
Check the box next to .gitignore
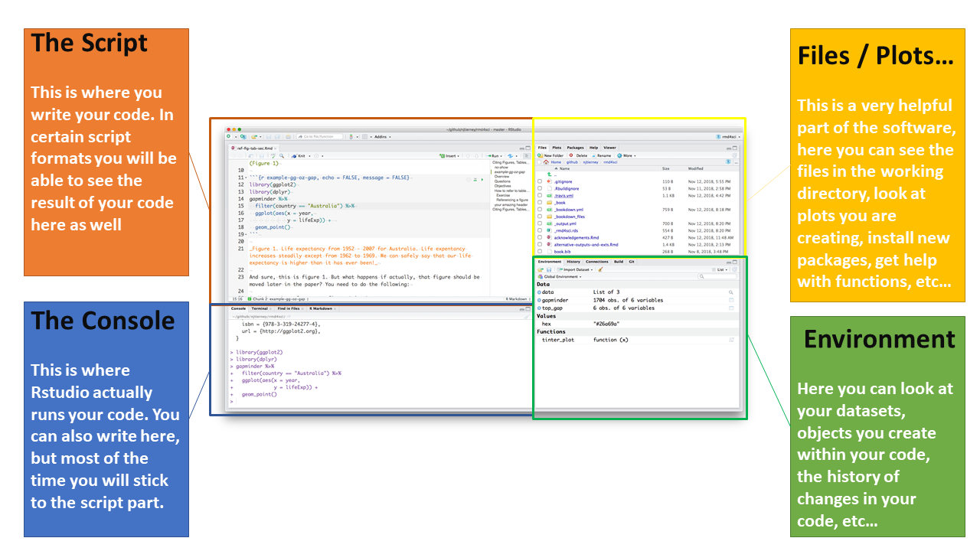pos(540,181)
